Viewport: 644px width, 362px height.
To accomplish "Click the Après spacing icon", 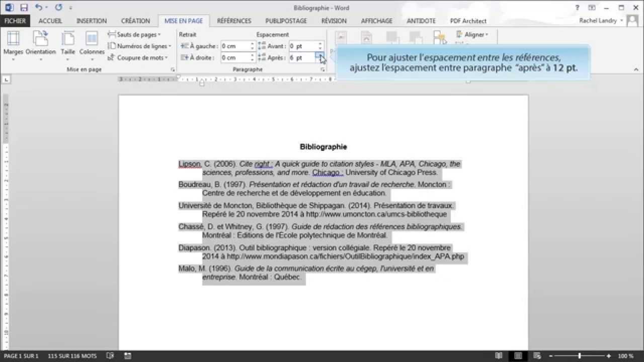I will 262,58.
